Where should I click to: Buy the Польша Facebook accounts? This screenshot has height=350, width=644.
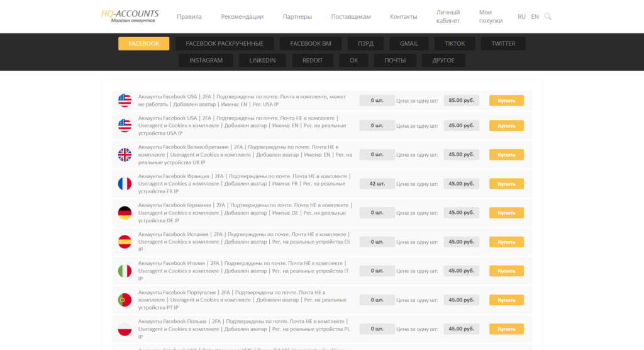pos(506,329)
